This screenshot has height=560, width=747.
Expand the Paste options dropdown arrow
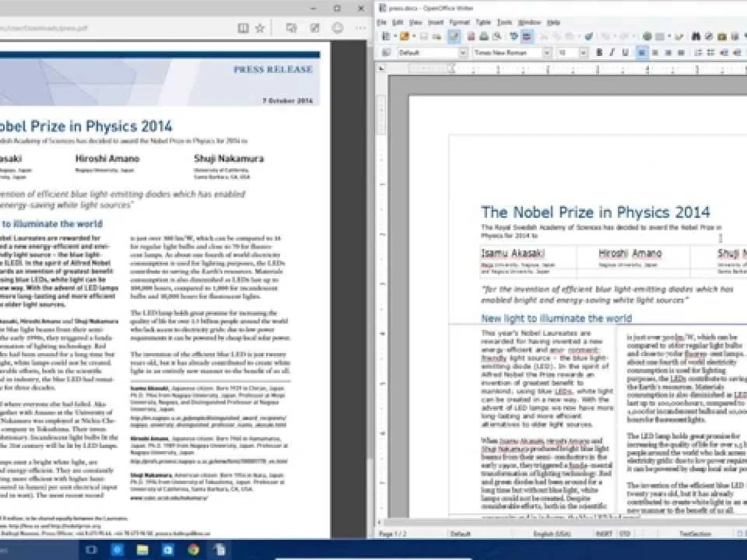pos(579,37)
